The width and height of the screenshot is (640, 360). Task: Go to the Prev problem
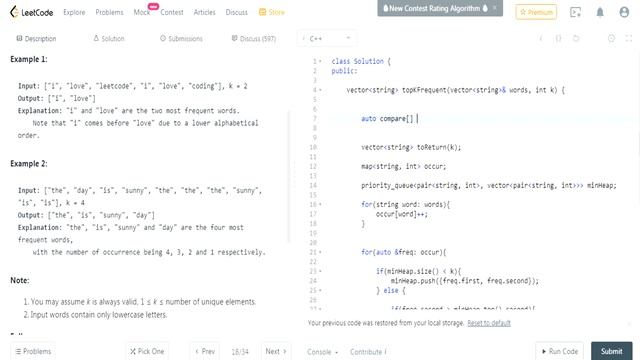click(205, 351)
